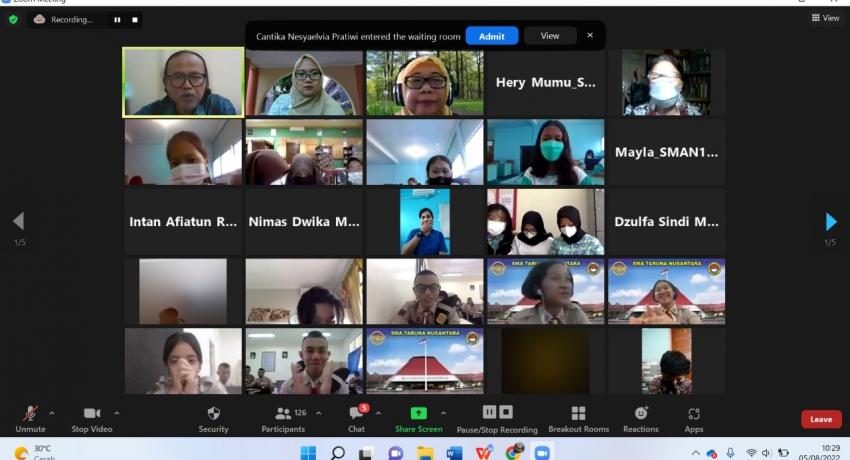Unmute the microphone in Zoom toolbar
The image size is (850, 460).
(x=30, y=419)
